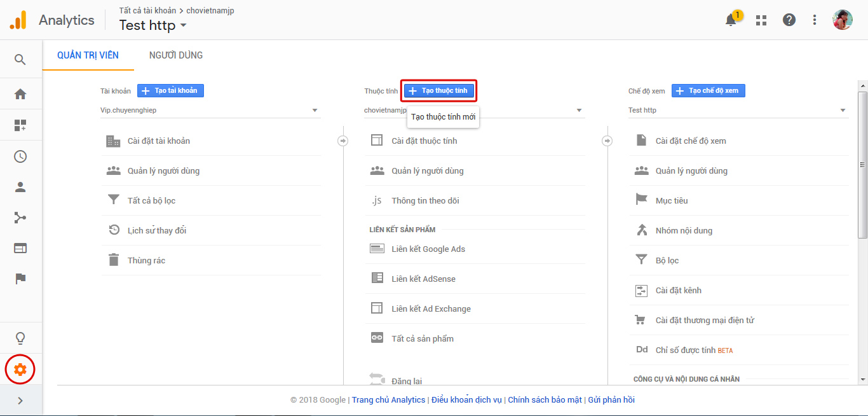Expand the Vip.chuyennghiep account dropdown
The width and height of the screenshot is (868, 416).
(210, 111)
